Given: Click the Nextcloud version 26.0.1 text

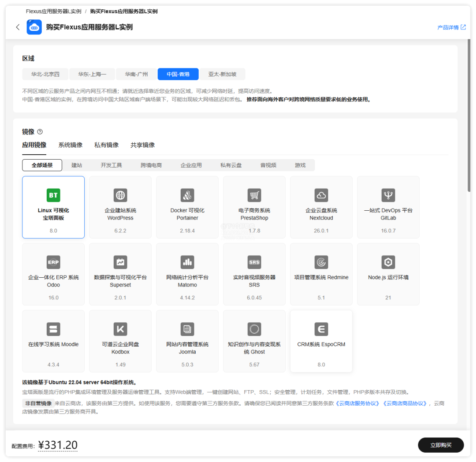Looking at the screenshot, I should (321, 231).
